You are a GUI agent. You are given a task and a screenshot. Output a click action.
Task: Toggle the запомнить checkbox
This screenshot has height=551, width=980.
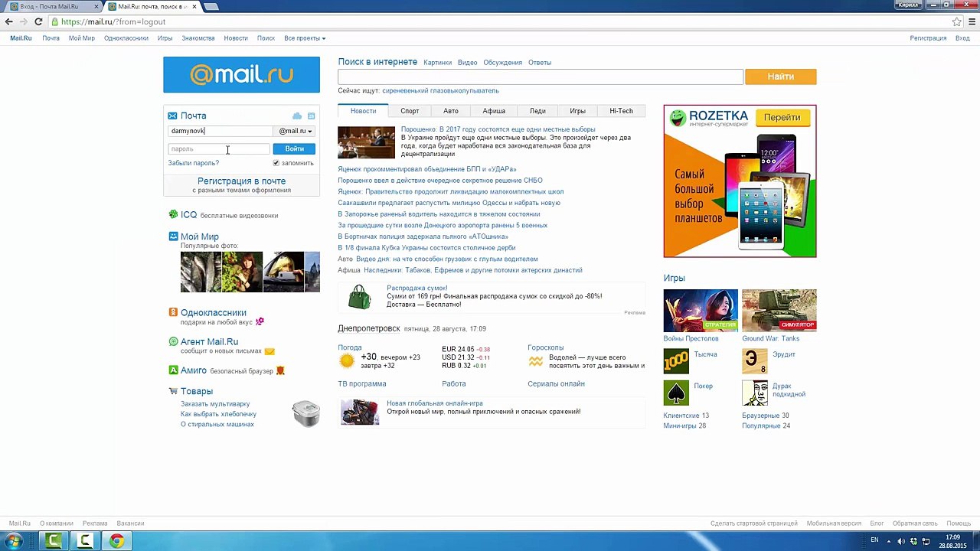point(276,163)
